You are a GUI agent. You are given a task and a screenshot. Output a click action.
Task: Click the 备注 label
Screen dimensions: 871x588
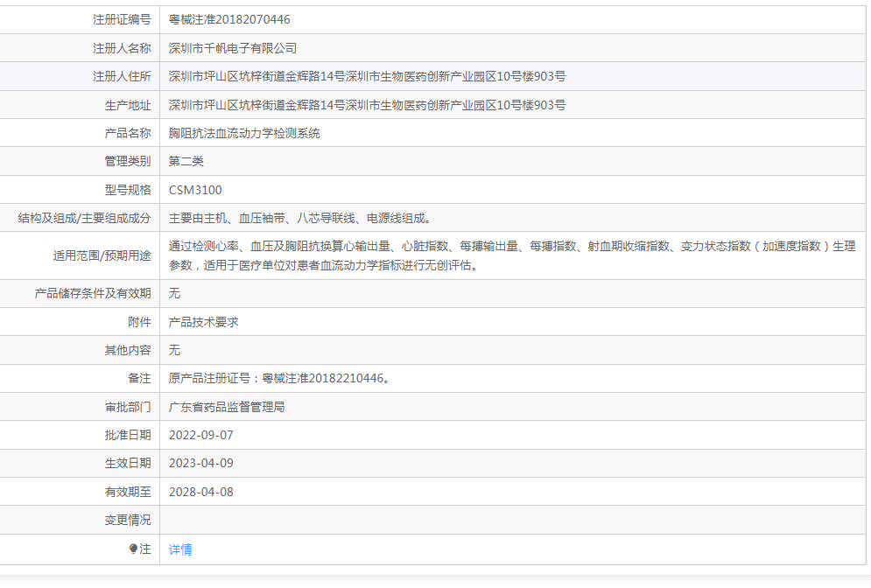(x=139, y=378)
